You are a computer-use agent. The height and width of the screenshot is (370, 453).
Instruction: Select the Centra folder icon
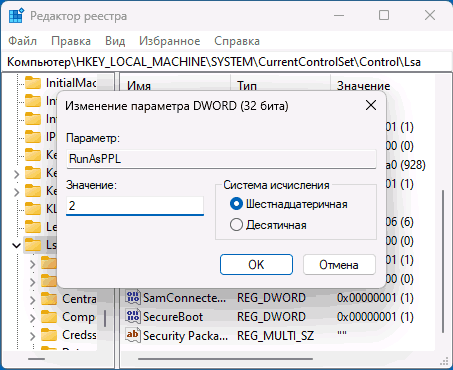pos(49,299)
